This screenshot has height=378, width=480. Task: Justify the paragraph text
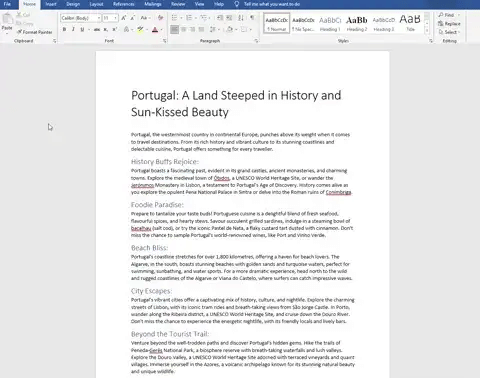click(x=201, y=30)
